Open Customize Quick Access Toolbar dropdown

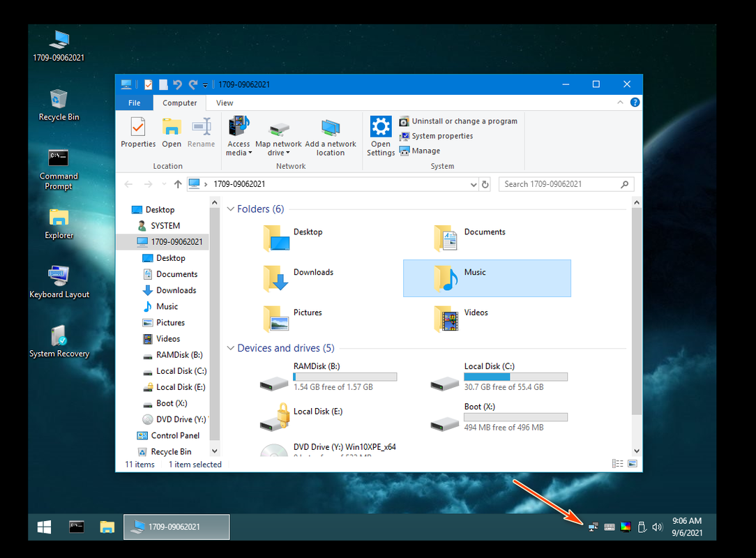[205, 85]
